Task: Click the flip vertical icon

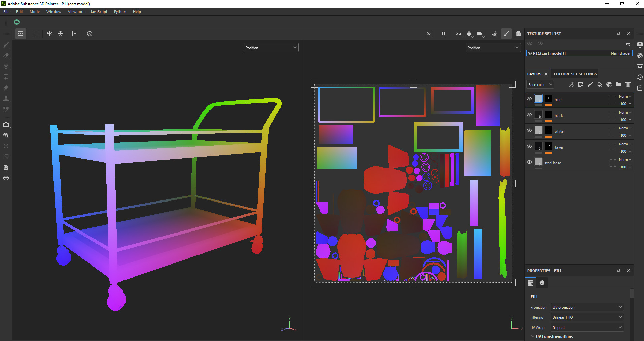Action: (61, 34)
